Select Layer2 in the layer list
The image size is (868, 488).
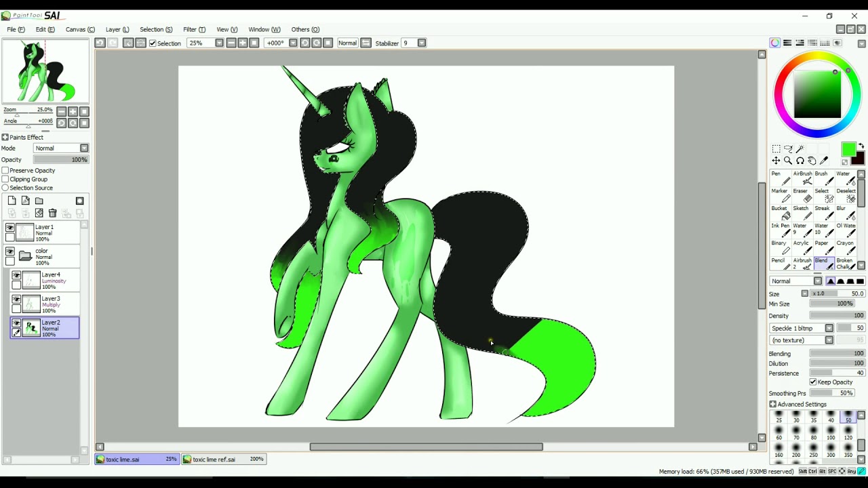[45, 328]
